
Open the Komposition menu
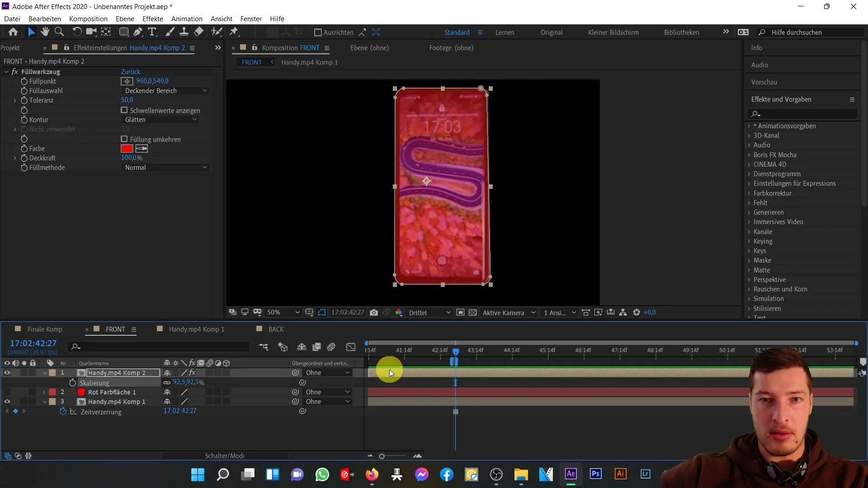(88, 19)
